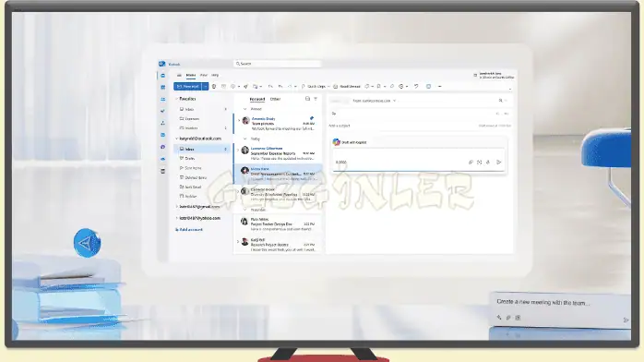
Task: Switch to the Home ribbon tab
Action: [x=191, y=75]
